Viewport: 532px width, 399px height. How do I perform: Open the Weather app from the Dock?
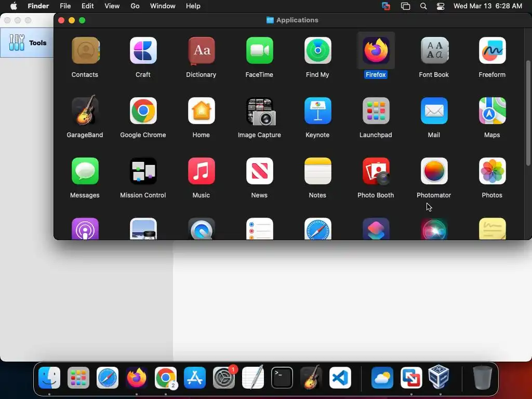382,378
